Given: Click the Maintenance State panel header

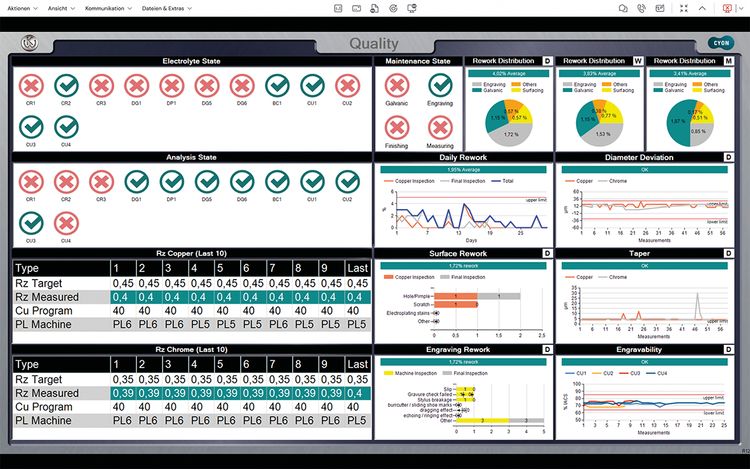Looking at the screenshot, I should coord(418,61).
